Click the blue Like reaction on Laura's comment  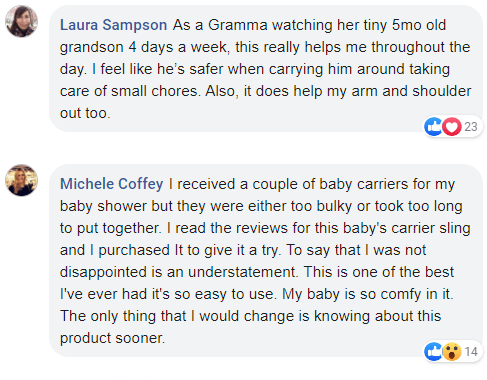pyautogui.click(x=433, y=127)
